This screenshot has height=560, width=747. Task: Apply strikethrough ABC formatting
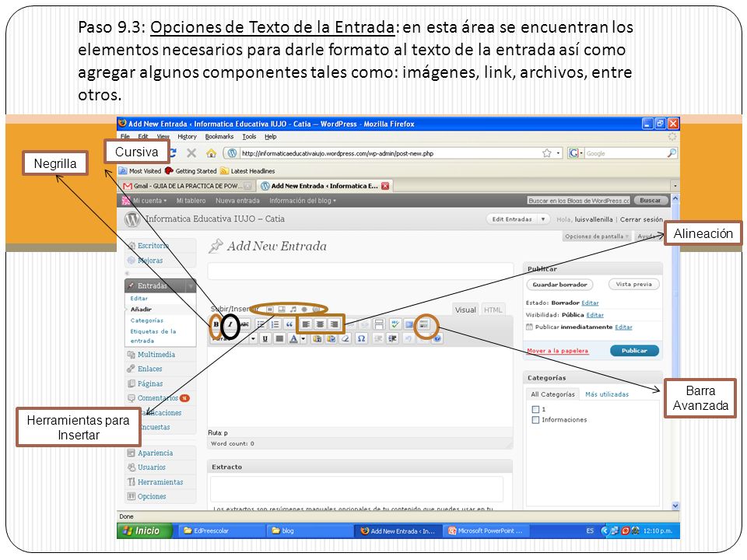click(x=245, y=324)
